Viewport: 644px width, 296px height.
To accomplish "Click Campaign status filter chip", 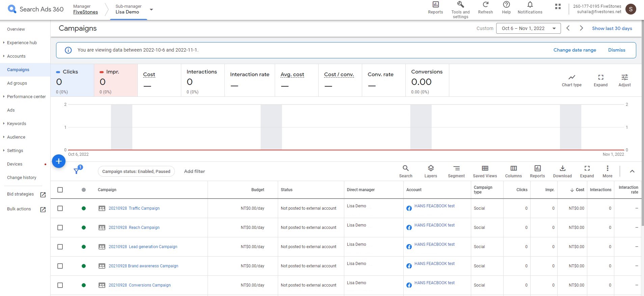I will pyautogui.click(x=136, y=171).
